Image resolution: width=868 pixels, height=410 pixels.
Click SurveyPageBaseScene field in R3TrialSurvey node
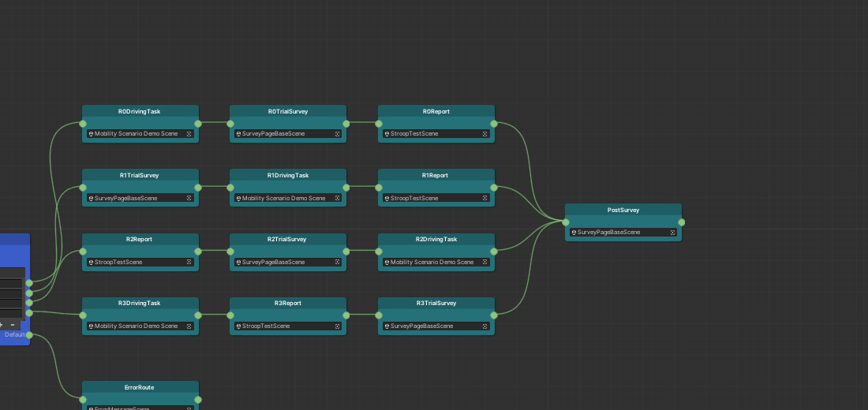click(436, 326)
